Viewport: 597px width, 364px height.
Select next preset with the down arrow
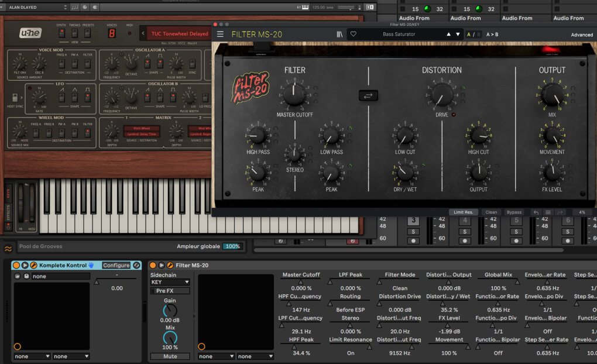point(458,35)
